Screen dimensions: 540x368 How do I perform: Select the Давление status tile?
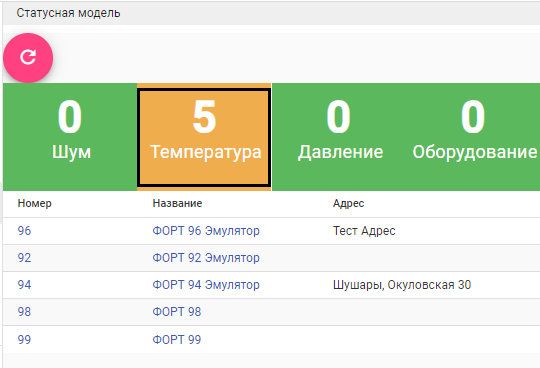pyautogui.click(x=339, y=137)
